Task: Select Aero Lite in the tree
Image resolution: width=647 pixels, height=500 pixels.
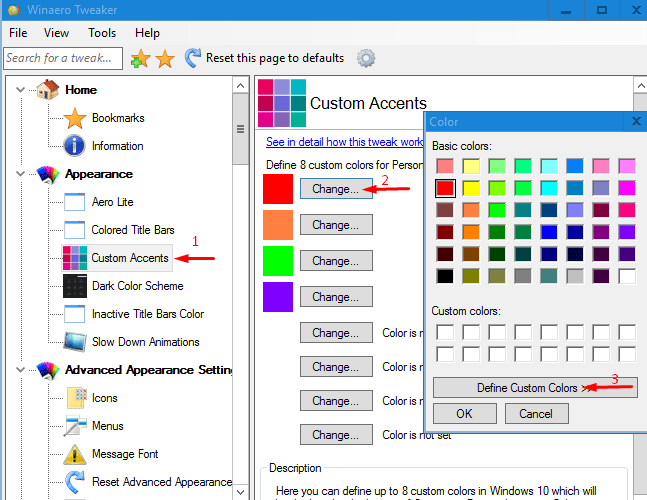Action: click(113, 202)
